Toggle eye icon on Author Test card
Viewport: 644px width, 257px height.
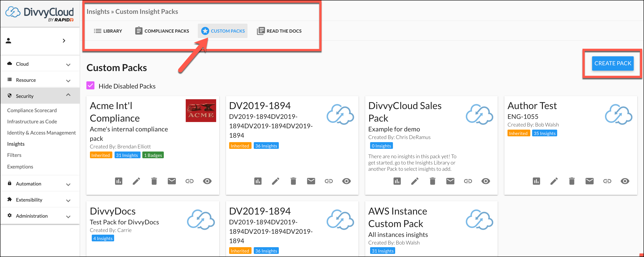pyautogui.click(x=625, y=181)
